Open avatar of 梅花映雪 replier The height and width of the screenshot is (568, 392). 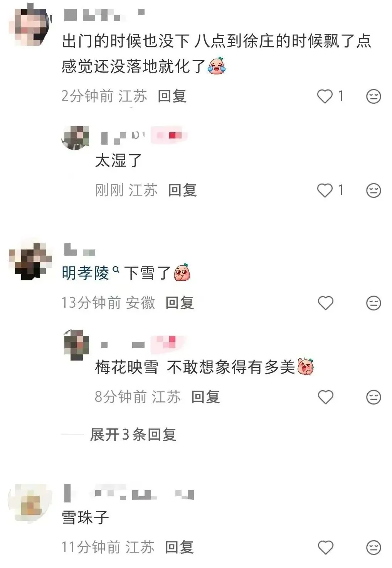76,345
